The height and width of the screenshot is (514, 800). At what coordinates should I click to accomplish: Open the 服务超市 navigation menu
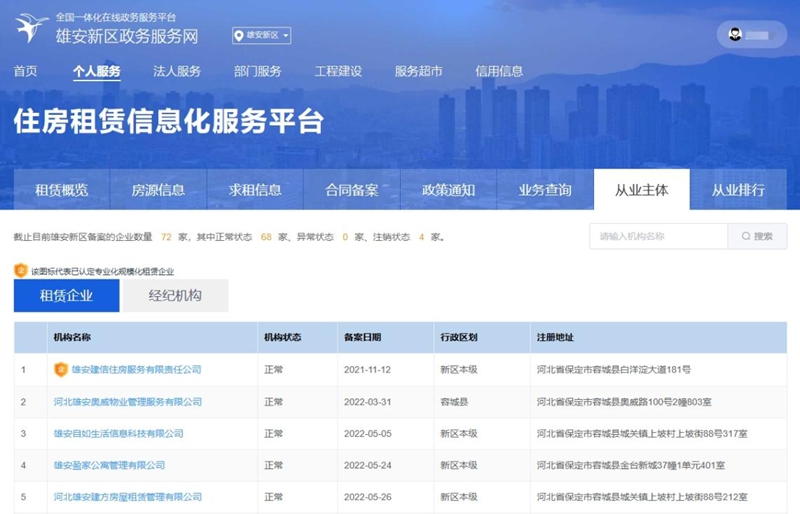pos(418,71)
